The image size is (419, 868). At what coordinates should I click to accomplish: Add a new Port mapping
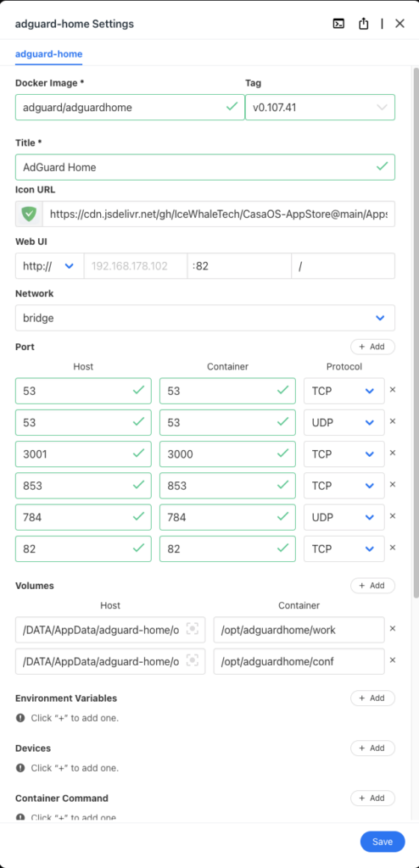(x=372, y=347)
